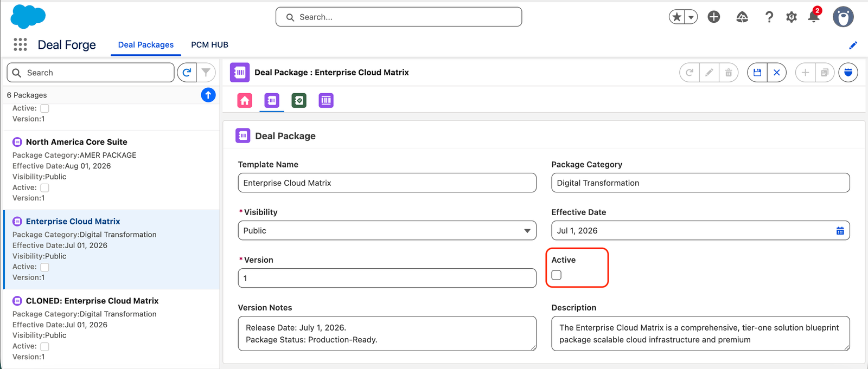The width and height of the screenshot is (868, 369).
Task: Click 'Package Category:AMER PACKAGE' text
Action: (74, 155)
